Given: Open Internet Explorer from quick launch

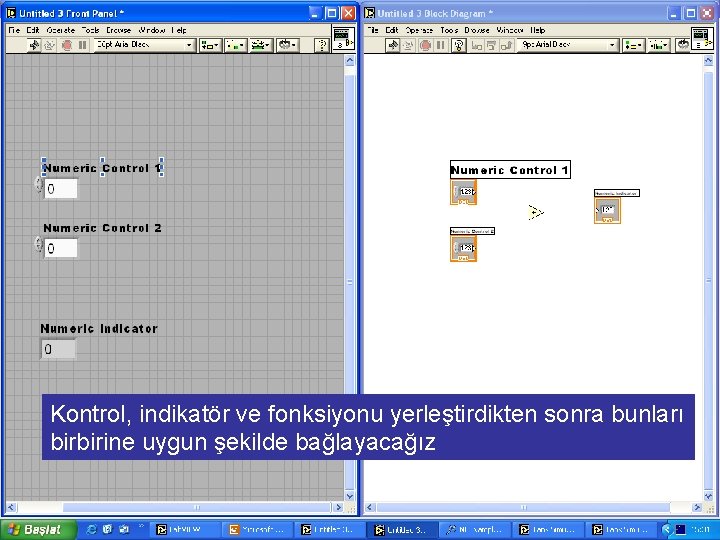Looking at the screenshot, I should [91, 529].
